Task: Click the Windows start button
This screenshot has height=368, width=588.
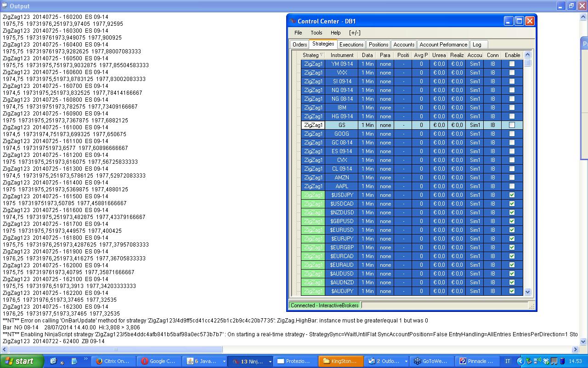Action: coord(22,361)
